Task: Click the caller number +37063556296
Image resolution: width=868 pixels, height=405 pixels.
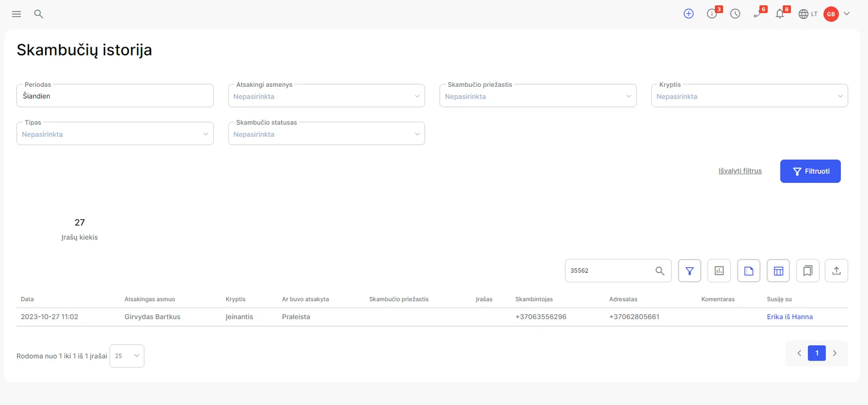Action: 541,317
